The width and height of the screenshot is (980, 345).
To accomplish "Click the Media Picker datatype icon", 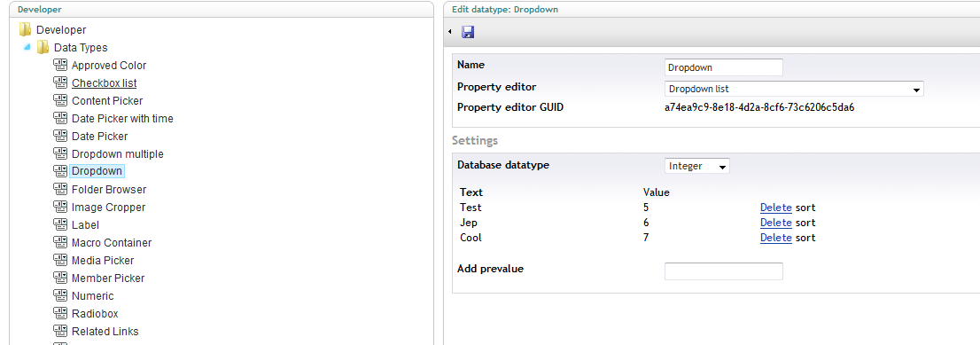I will [x=60, y=260].
